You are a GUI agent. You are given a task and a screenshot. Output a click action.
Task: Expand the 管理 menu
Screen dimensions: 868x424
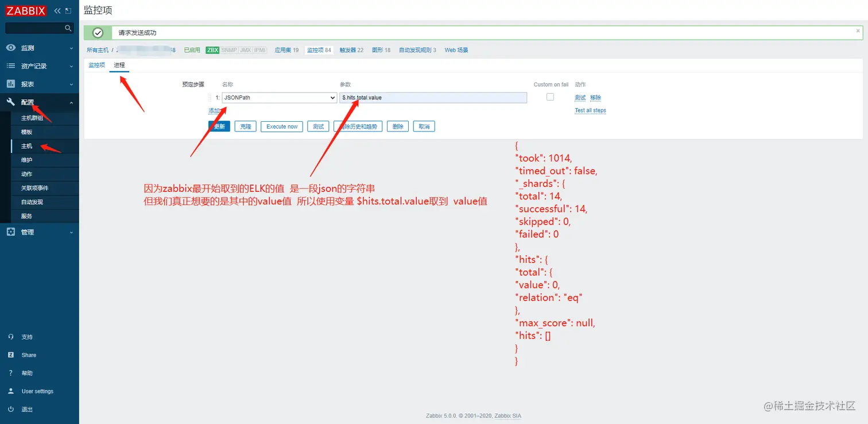click(71, 232)
